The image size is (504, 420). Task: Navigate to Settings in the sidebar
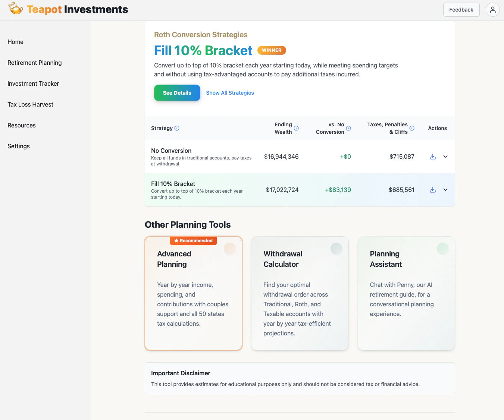click(x=19, y=146)
